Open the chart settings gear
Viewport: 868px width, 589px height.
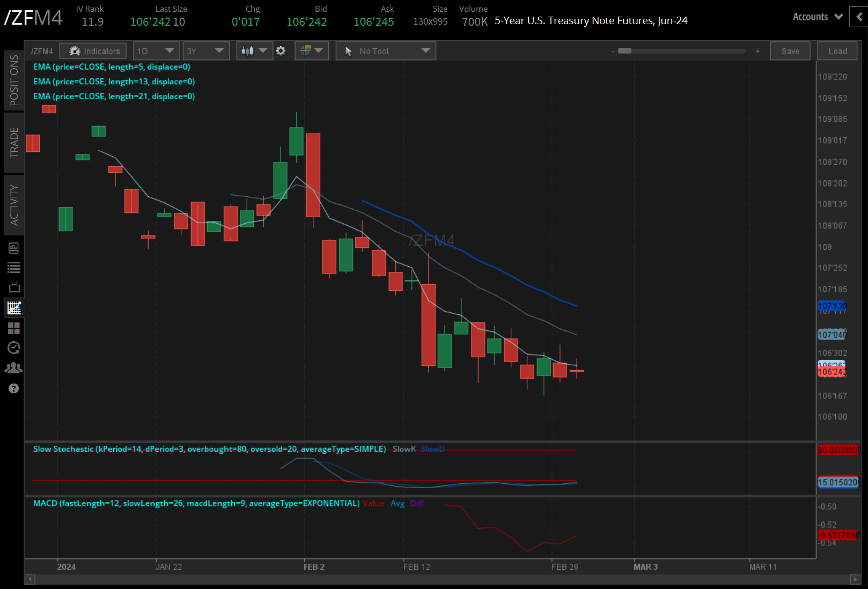(281, 50)
